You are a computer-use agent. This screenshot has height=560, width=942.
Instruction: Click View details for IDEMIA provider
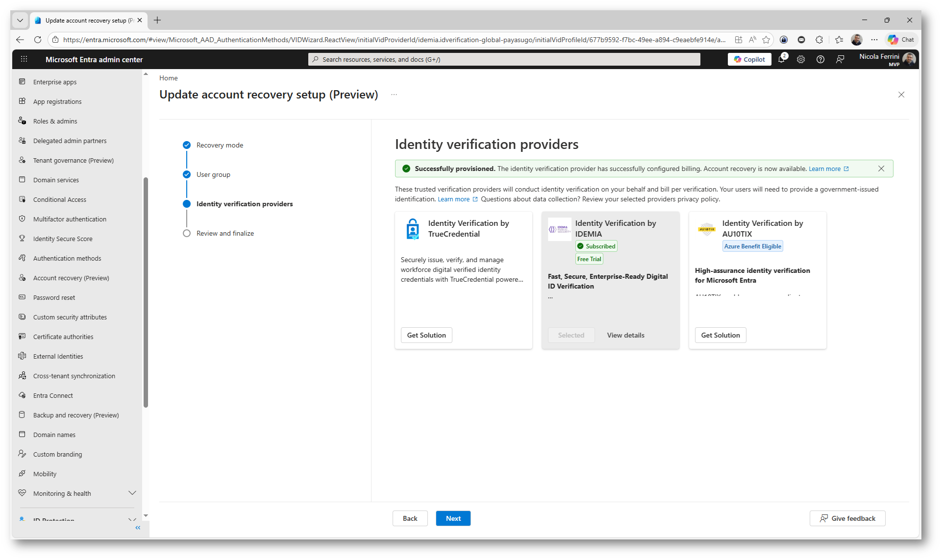(625, 335)
